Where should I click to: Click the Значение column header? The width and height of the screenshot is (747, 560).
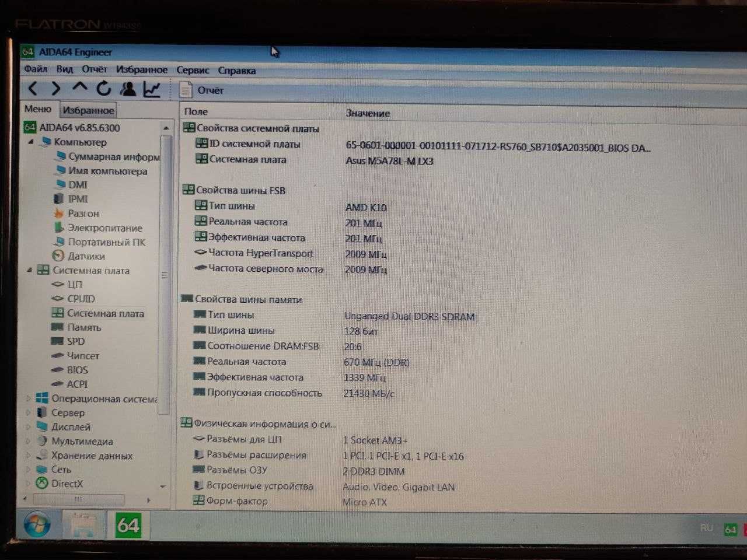pyautogui.click(x=368, y=113)
